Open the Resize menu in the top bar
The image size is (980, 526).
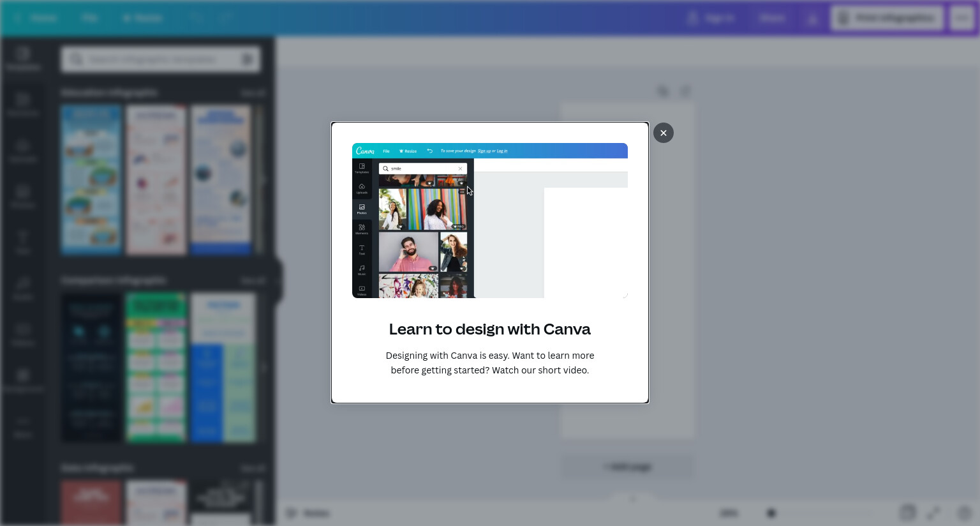coord(142,18)
